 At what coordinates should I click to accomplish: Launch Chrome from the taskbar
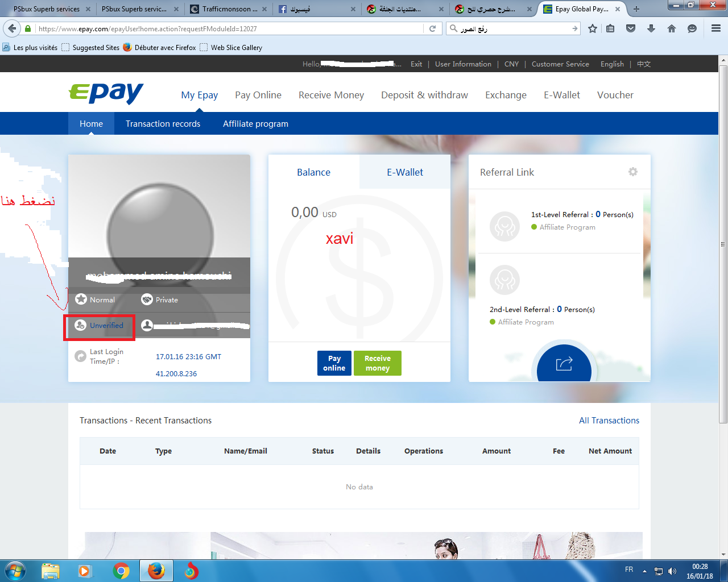click(121, 571)
